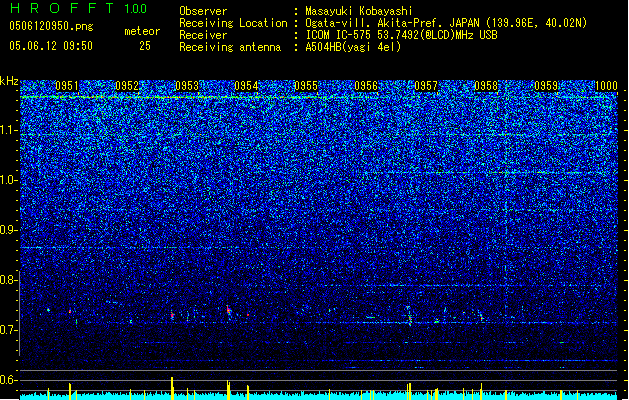Click the Receiving Location label

pos(233,23)
